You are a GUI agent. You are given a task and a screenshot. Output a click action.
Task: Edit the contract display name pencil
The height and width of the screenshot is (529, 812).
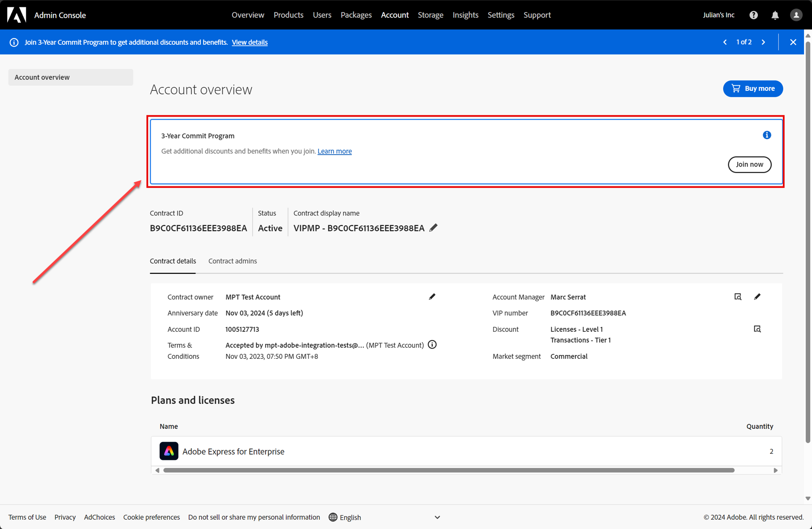(433, 228)
